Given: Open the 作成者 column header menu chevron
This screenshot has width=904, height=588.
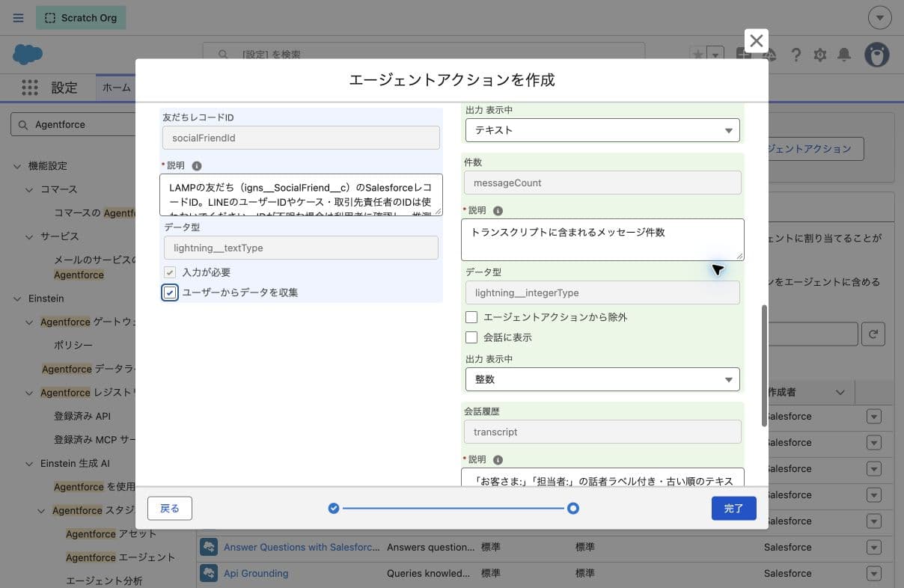Looking at the screenshot, I should 840,392.
